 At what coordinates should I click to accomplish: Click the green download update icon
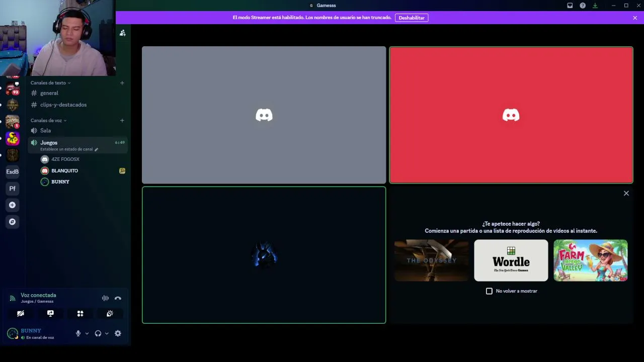(x=595, y=6)
